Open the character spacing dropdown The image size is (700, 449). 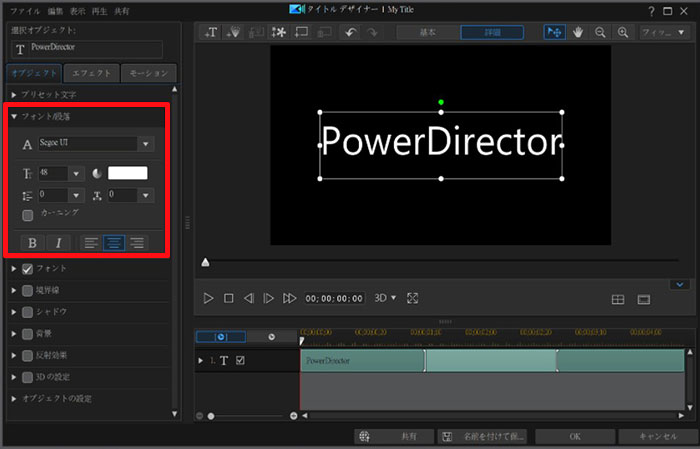tap(146, 195)
